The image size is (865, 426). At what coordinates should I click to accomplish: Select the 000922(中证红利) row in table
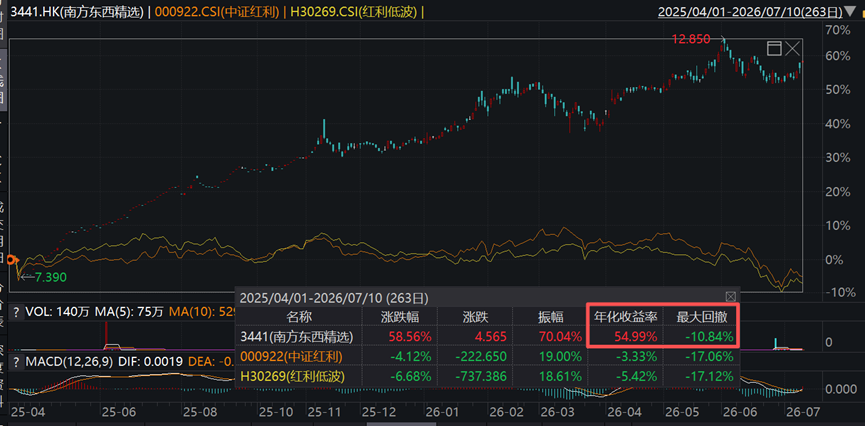487,356
